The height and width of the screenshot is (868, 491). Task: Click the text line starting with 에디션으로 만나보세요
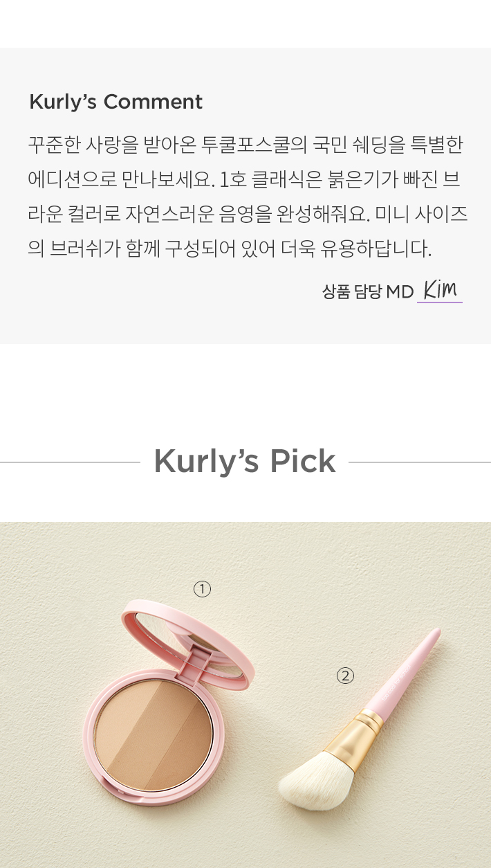point(244,180)
